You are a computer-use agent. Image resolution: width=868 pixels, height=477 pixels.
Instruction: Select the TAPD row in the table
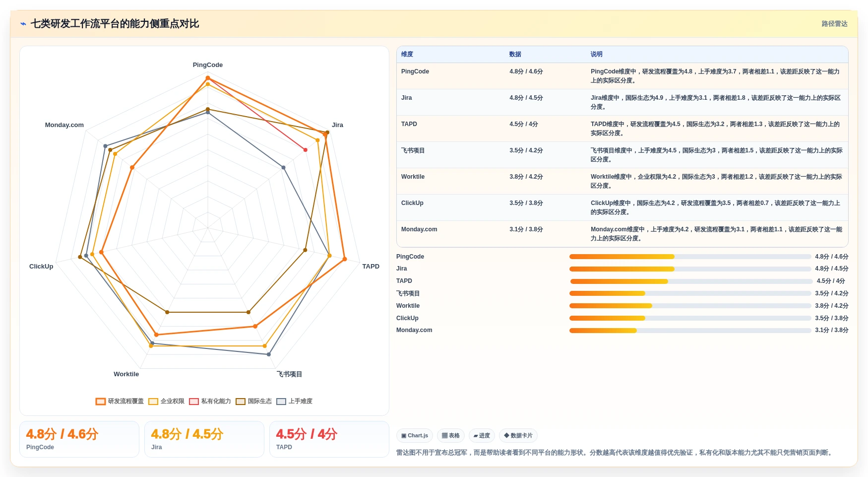point(622,129)
